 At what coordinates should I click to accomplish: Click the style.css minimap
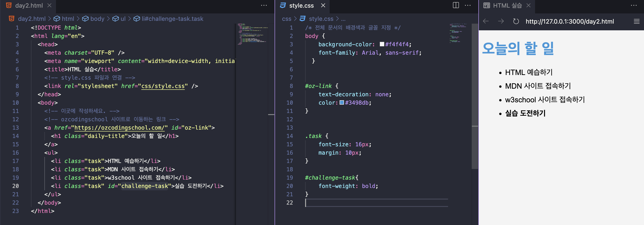458,33
